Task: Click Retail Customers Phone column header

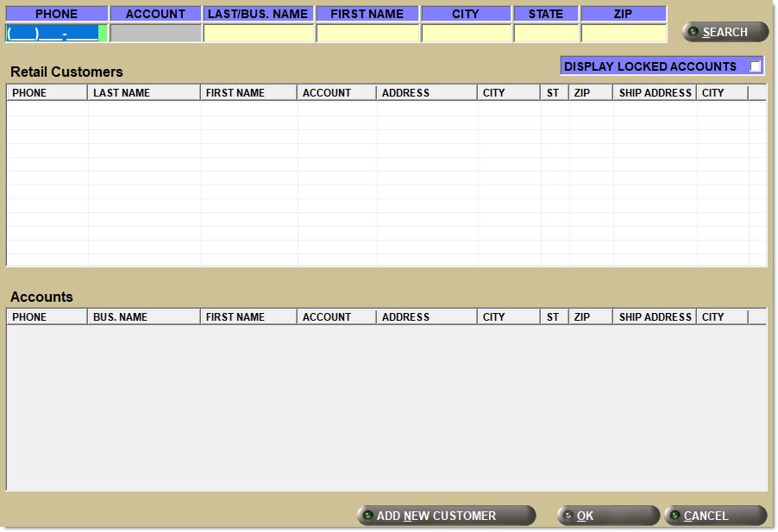Action: coord(47,92)
